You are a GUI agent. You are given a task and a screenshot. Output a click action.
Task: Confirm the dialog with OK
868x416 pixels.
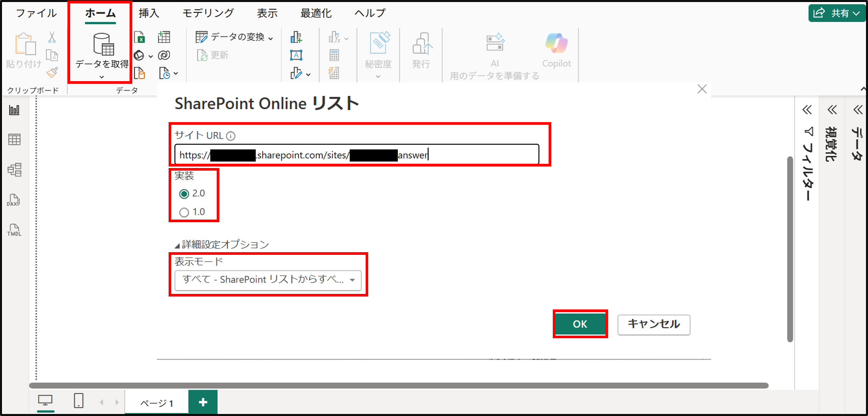point(580,323)
